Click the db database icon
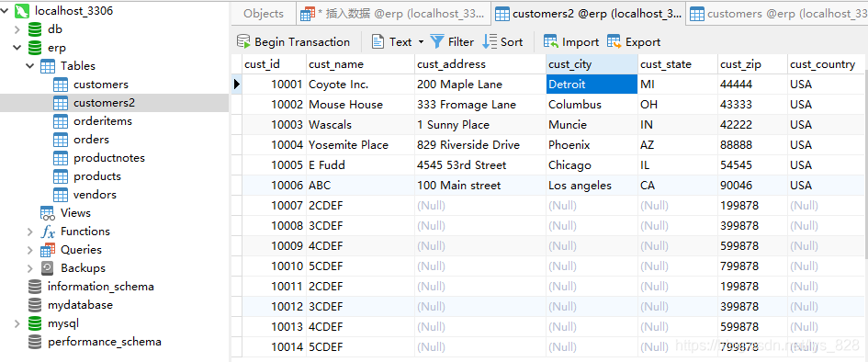Viewport: 868px width, 362px height. coord(35,29)
